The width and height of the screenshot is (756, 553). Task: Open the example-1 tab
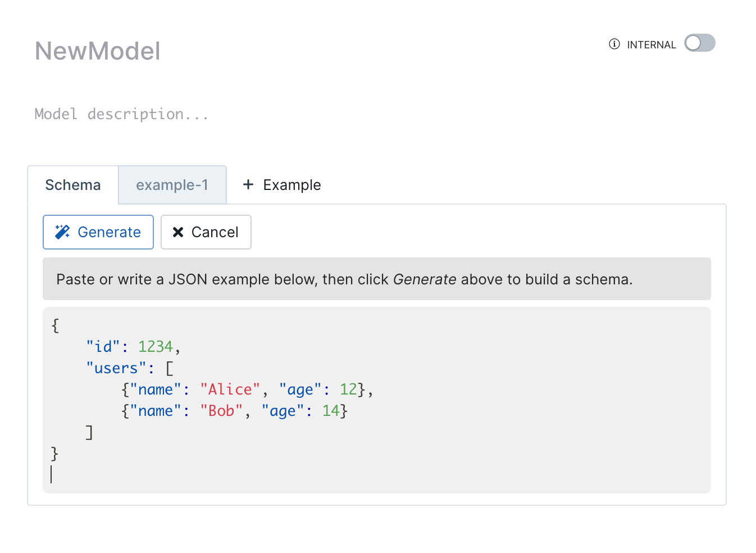172,184
